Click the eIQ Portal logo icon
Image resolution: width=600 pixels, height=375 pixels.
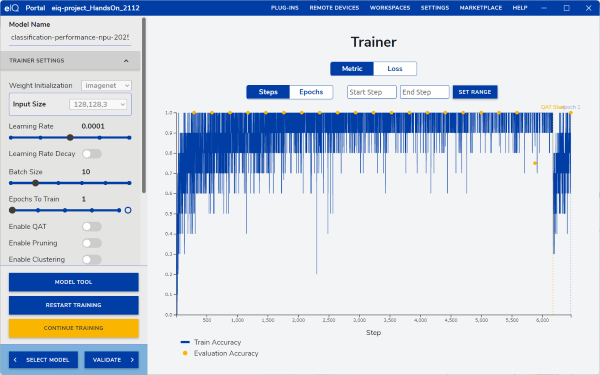coord(11,8)
